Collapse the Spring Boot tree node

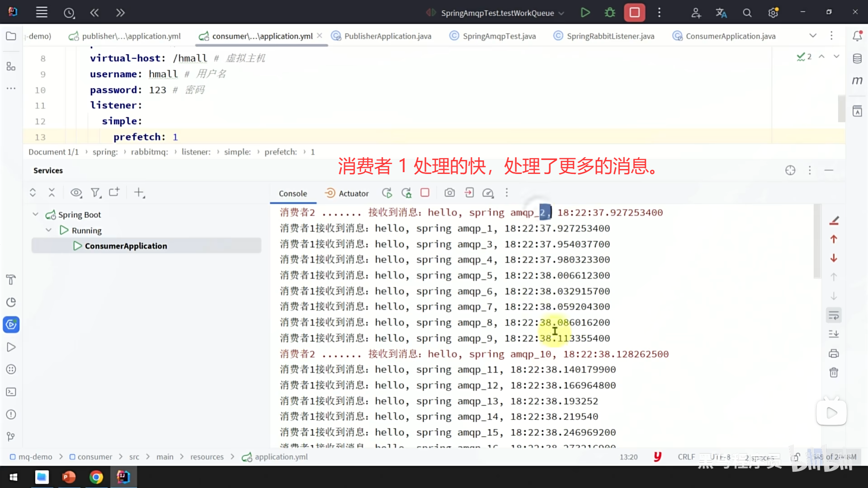tap(35, 214)
